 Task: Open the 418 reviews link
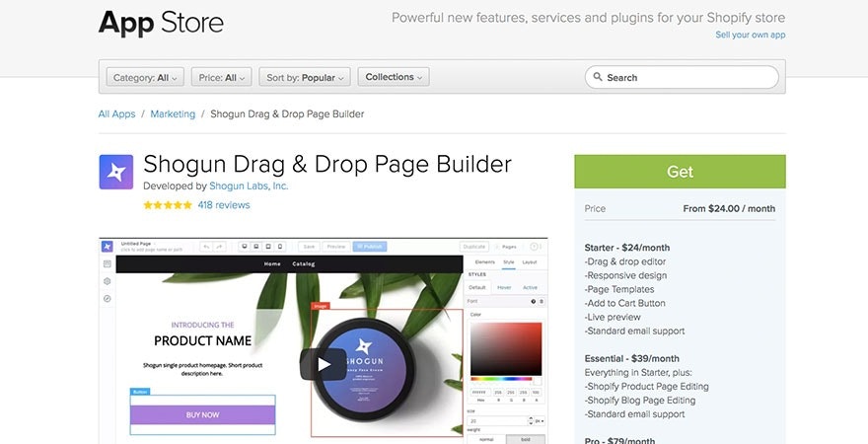(224, 205)
